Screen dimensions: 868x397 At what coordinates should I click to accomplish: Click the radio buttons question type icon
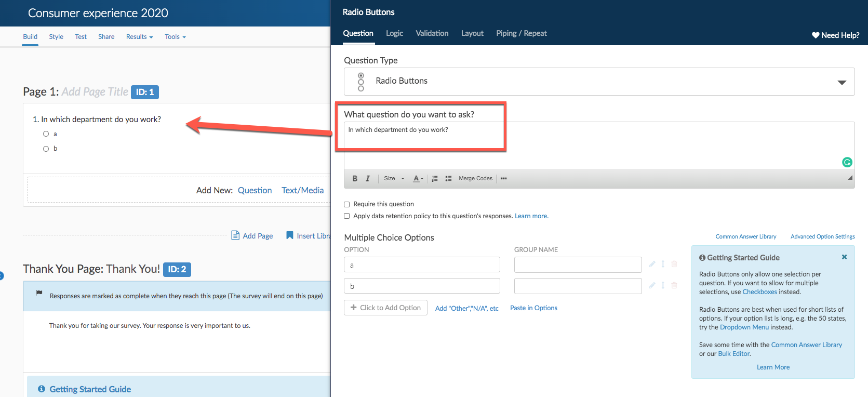coord(361,82)
